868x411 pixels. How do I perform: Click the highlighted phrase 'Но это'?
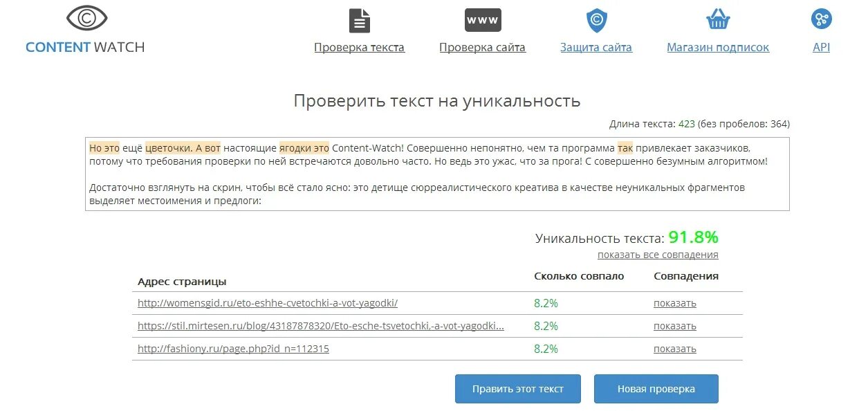coord(104,148)
